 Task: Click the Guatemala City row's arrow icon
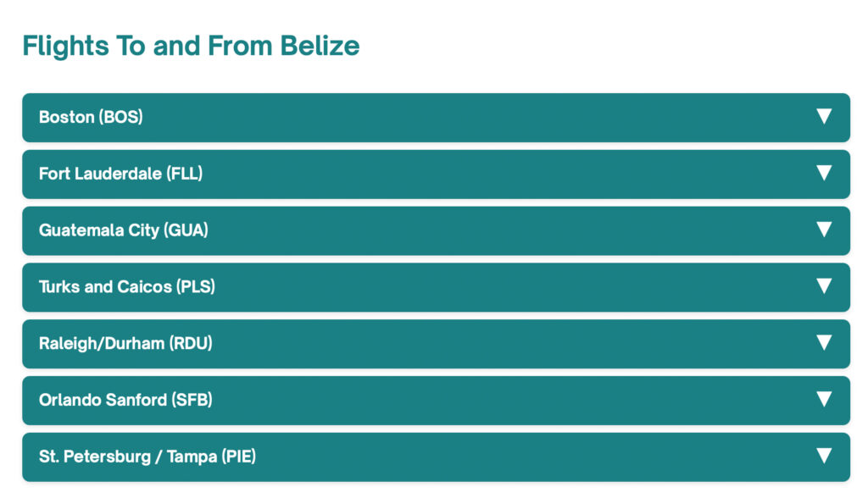point(824,229)
